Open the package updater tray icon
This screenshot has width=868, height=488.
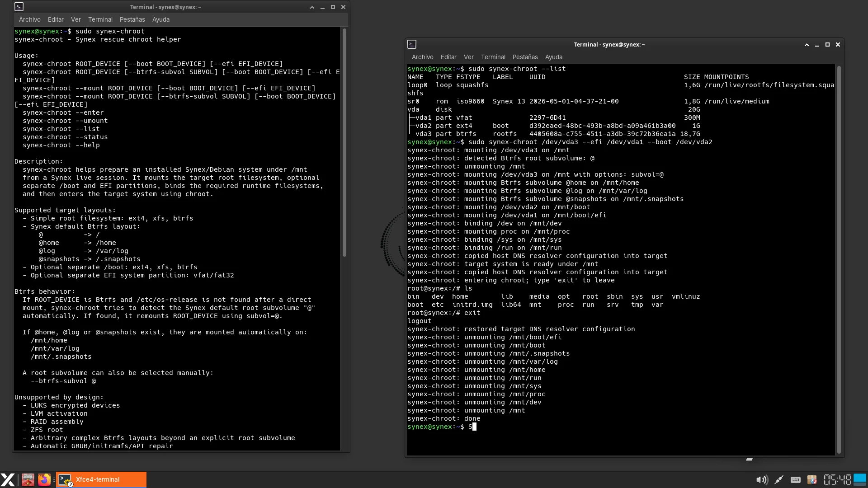tap(812, 480)
